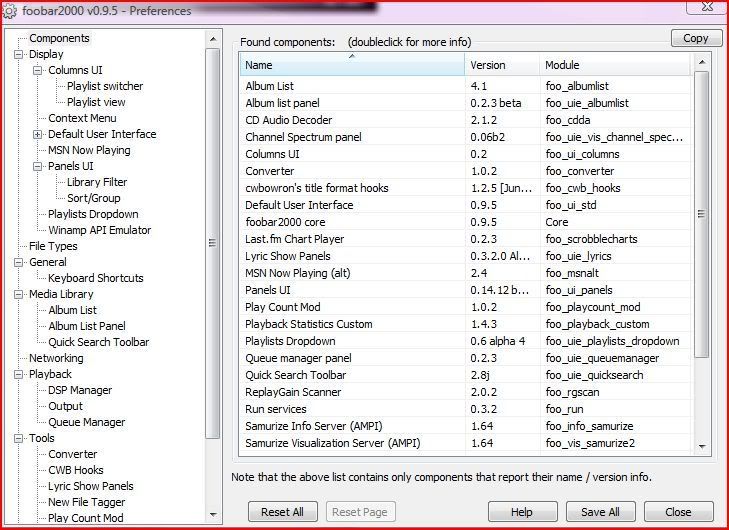Sort components by Version column header
The image size is (729, 530).
pos(502,65)
